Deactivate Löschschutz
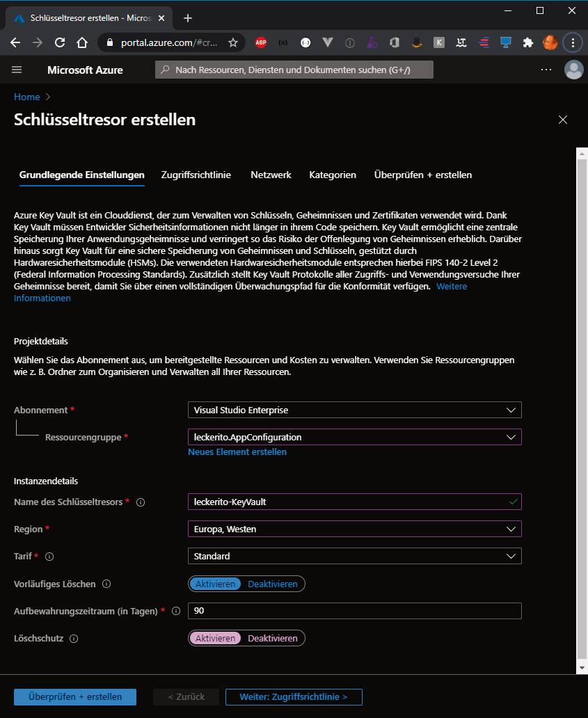The height and width of the screenshot is (718, 588). 273,638
